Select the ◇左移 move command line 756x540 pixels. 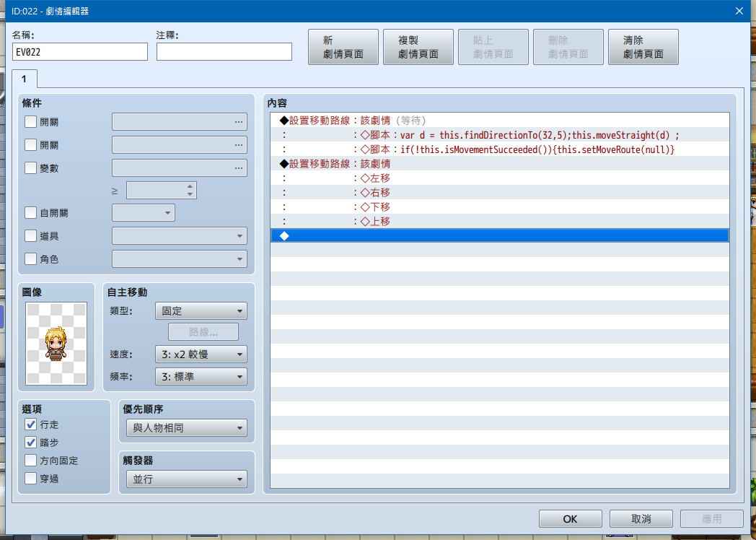499,178
